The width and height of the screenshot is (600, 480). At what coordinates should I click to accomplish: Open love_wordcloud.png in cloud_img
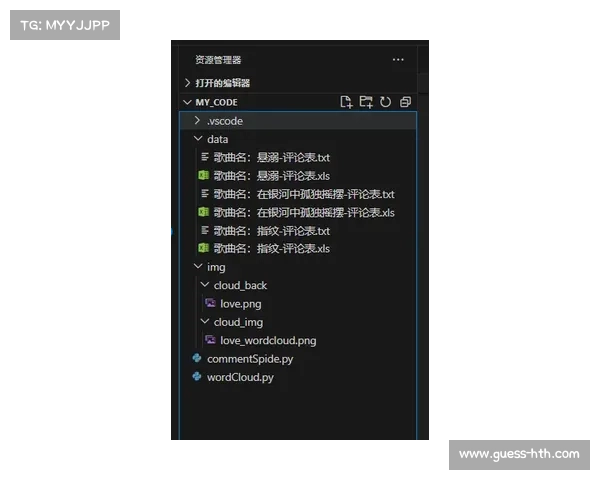268,341
